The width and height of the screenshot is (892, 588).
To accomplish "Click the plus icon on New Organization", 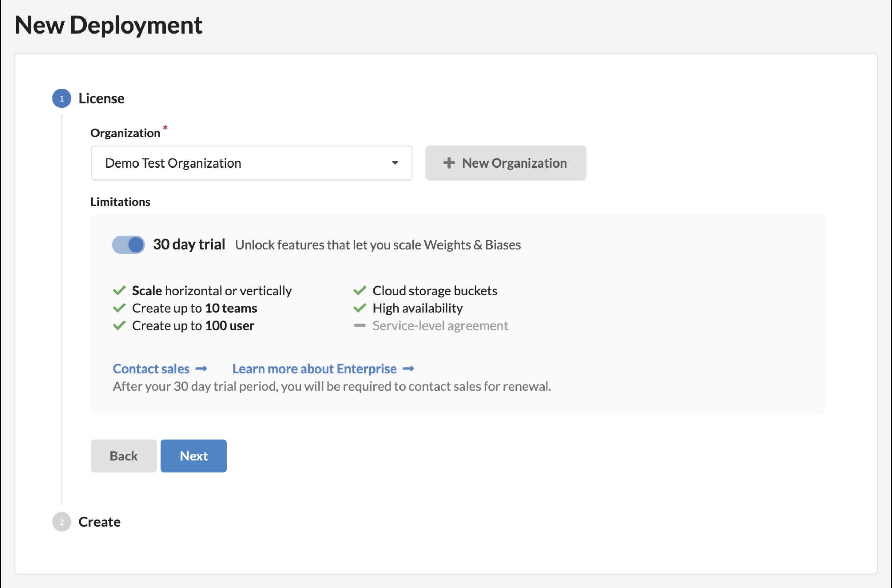I will pyautogui.click(x=449, y=163).
